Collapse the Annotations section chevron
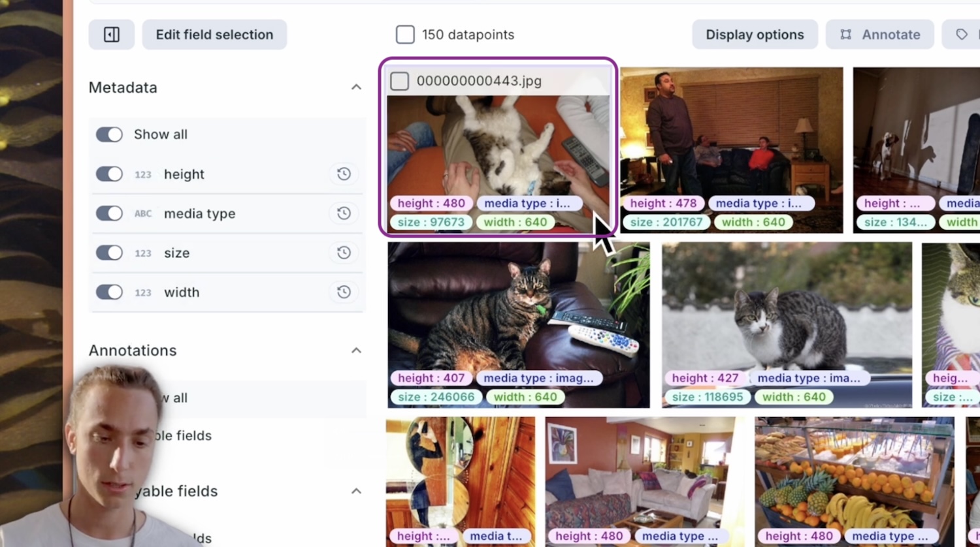980x547 pixels. [x=356, y=351]
